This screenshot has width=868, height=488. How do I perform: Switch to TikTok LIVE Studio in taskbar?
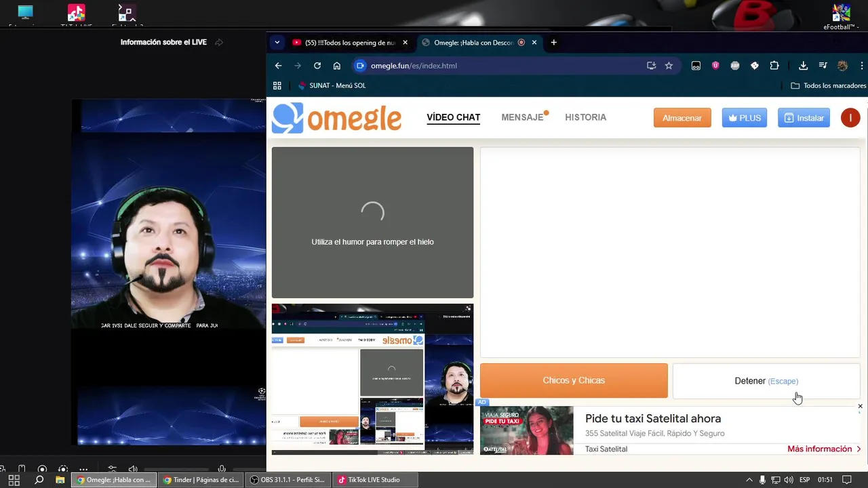click(x=375, y=480)
